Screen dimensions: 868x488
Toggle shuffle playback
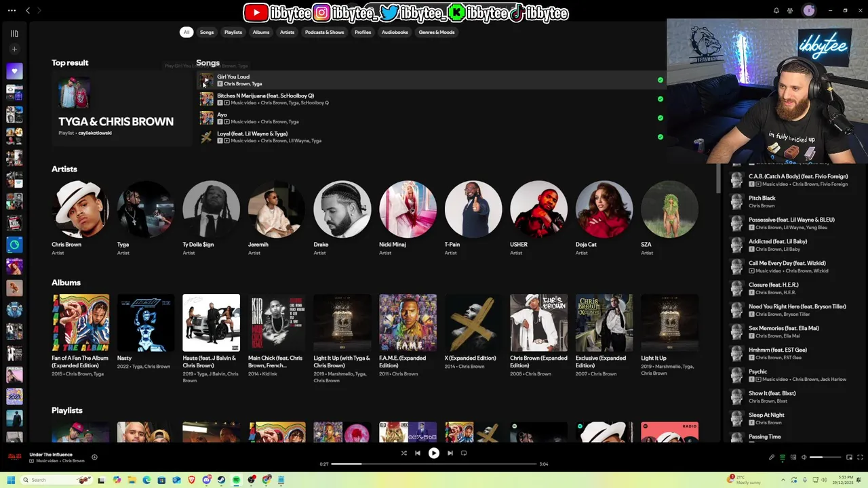403,453
